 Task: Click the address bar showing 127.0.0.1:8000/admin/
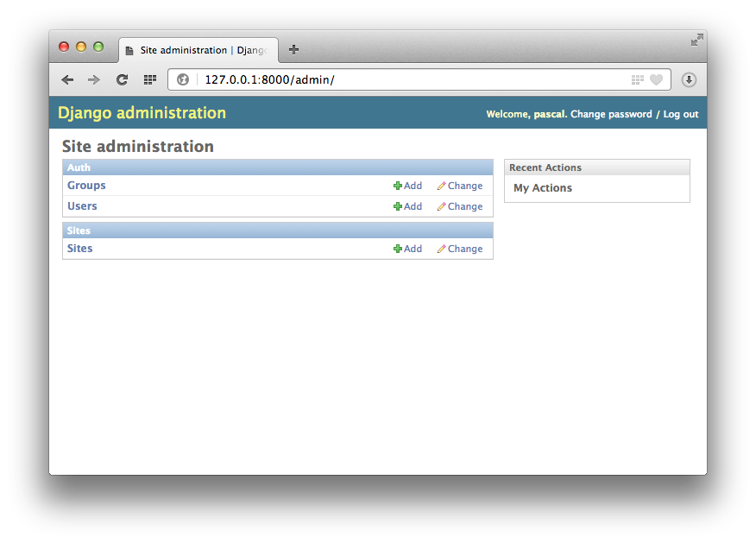coord(419,79)
